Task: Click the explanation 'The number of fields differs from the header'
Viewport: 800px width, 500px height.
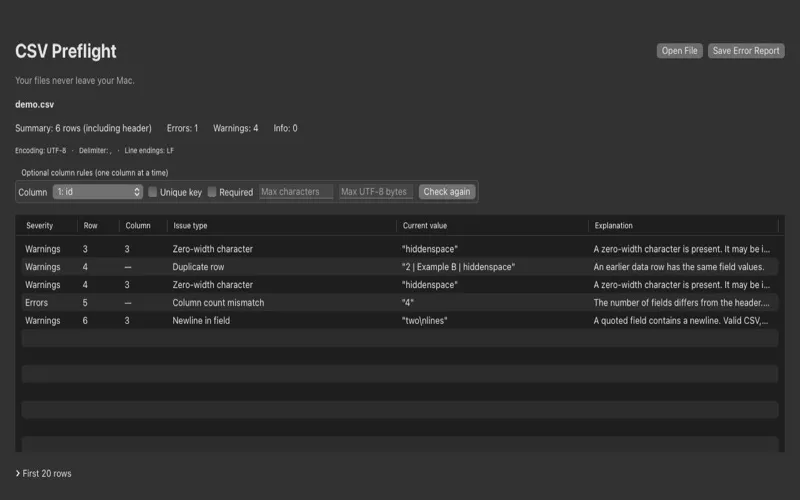Action: (x=681, y=303)
